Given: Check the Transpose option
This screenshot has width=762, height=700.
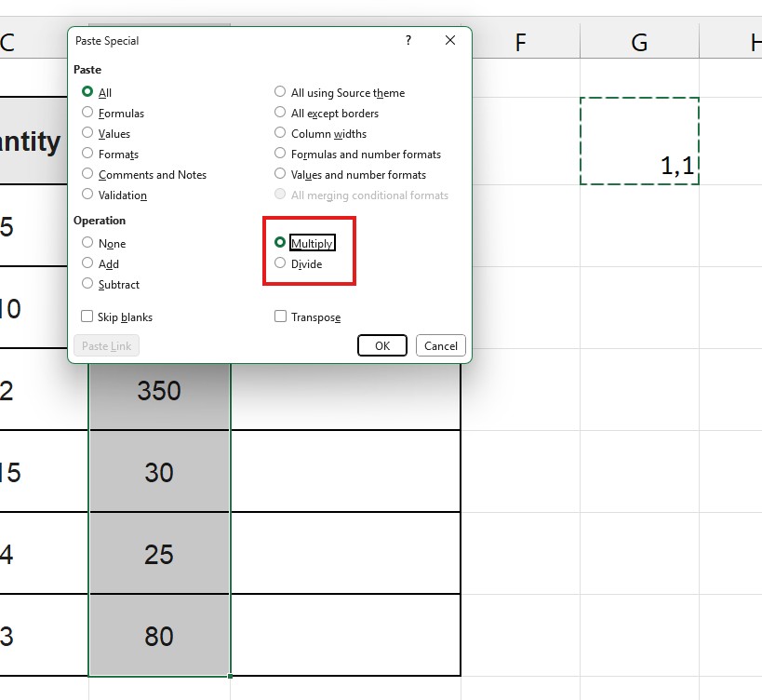Looking at the screenshot, I should pos(280,316).
